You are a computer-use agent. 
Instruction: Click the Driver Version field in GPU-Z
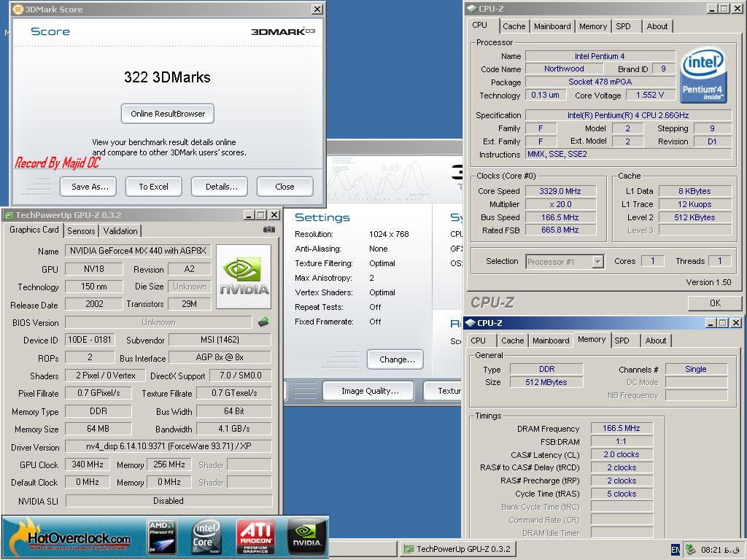(x=169, y=446)
